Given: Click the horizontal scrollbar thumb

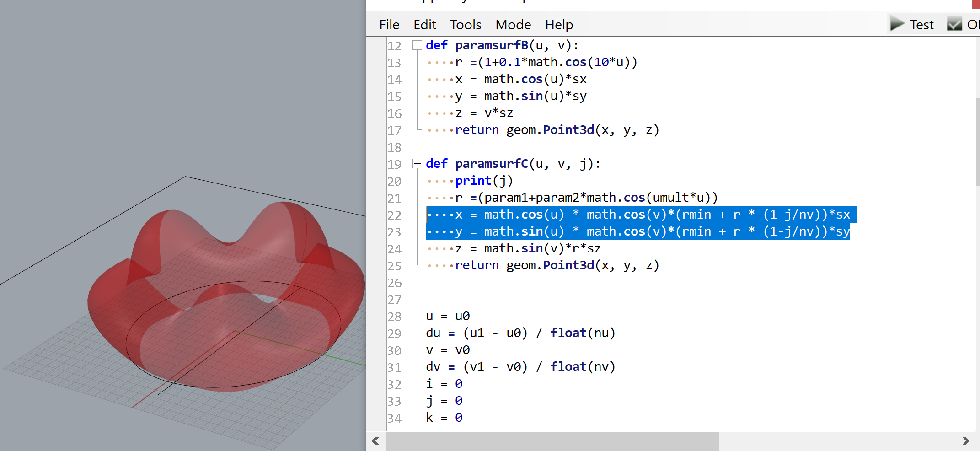Looking at the screenshot, I should tap(552, 441).
